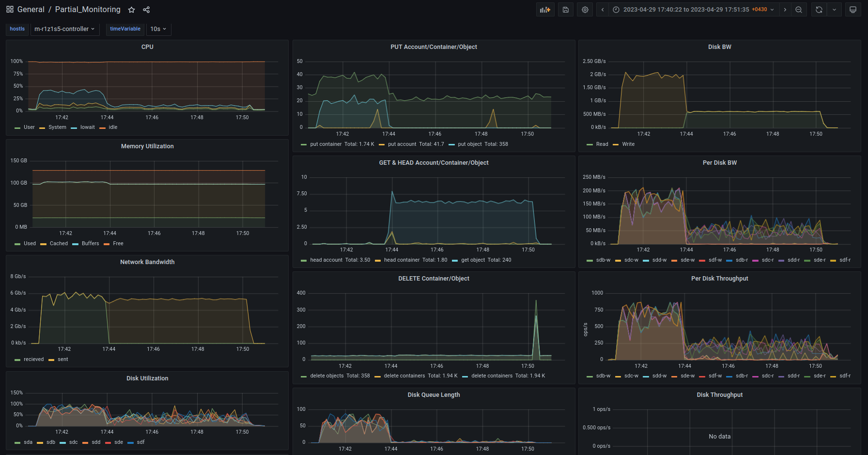The width and height of the screenshot is (868, 455).
Task: Cycle view mode with the monitor icon
Action: coord(853,10)
